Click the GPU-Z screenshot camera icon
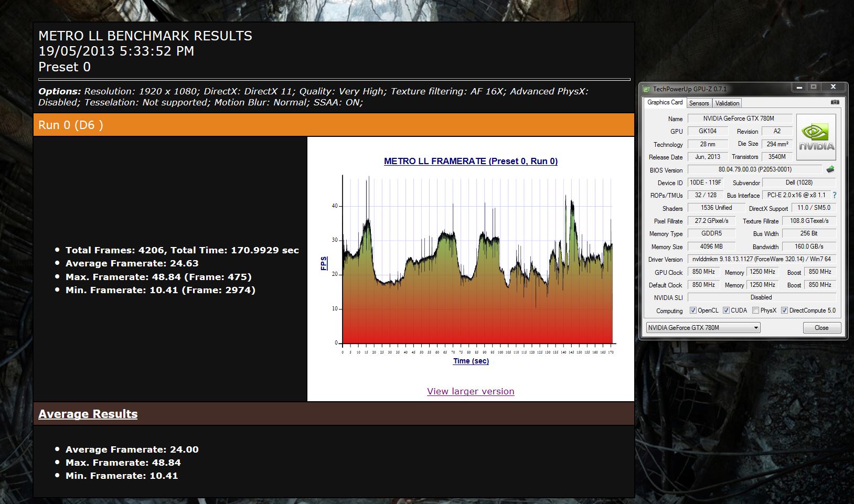The height and width of the screenshot is (504, 854). point(835,102)
